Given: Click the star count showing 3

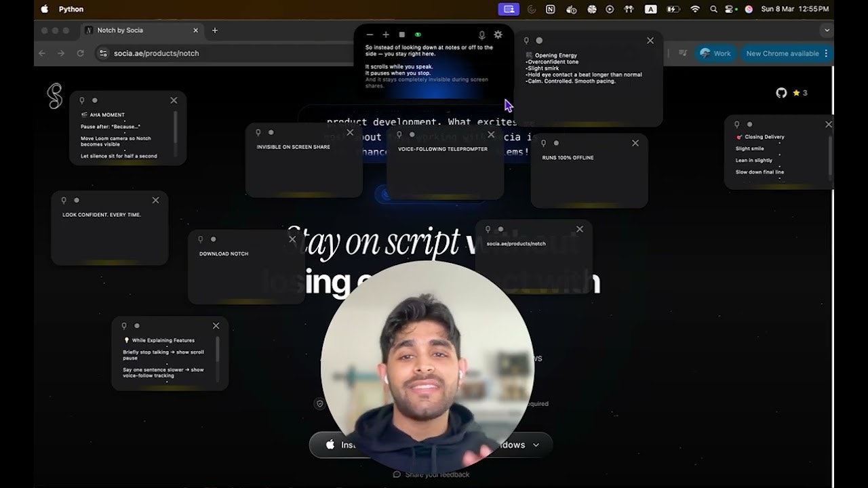Looking at the screenshot, I should pyautogui.click(x=801, y=93).
